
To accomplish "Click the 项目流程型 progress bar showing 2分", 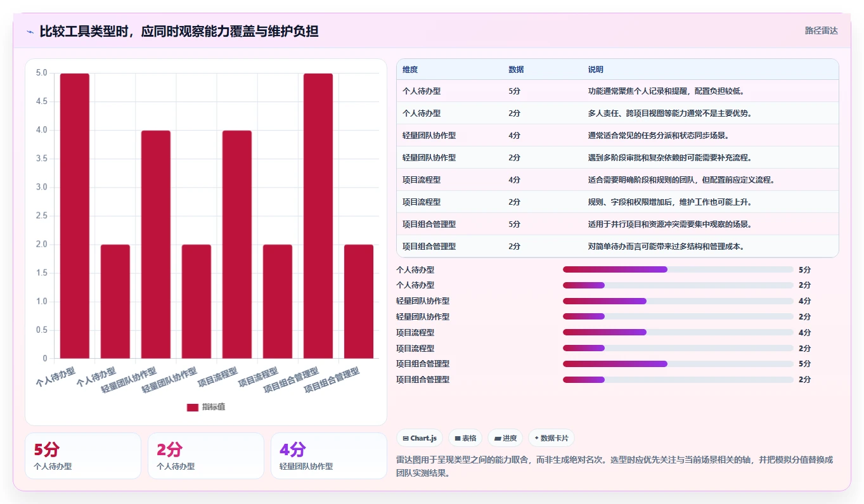I will [678, 348].
